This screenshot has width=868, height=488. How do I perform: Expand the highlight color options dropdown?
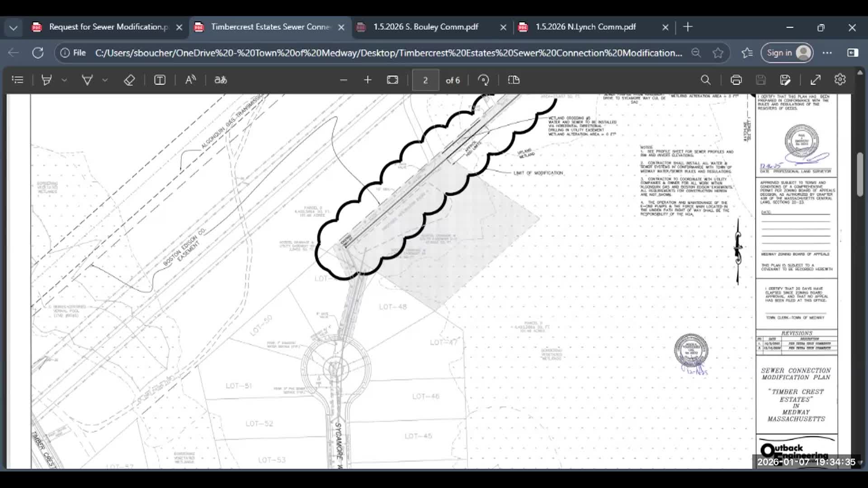64,80
